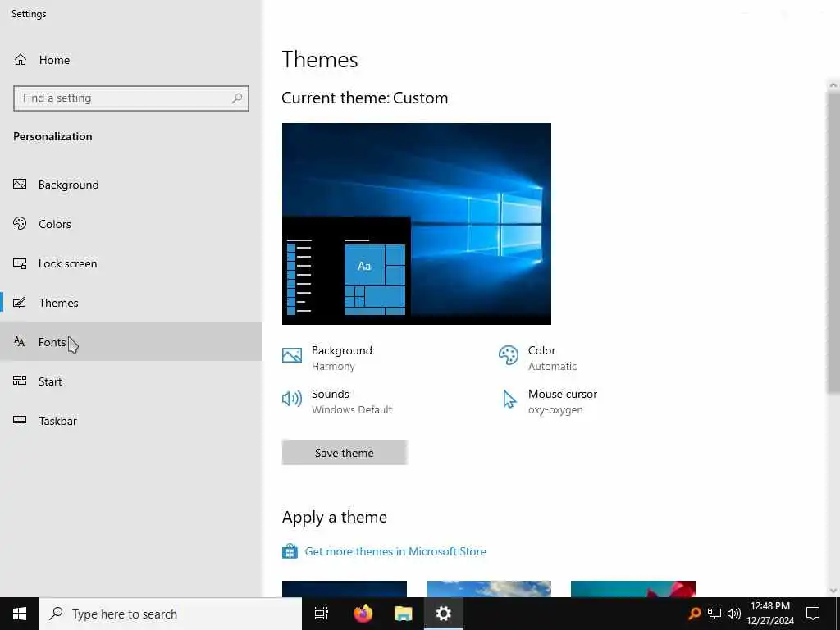Click the Home house icon

[21, 59]
